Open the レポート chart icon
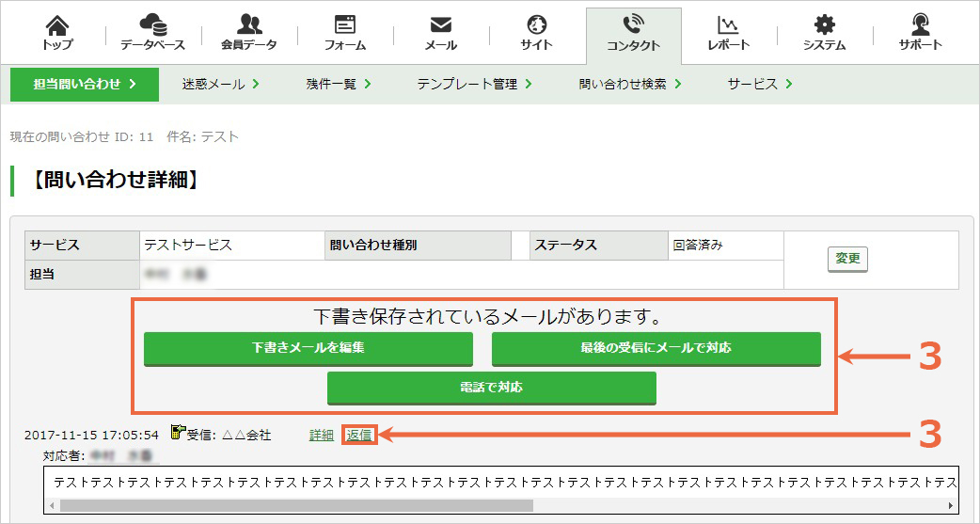 (728, 25)
